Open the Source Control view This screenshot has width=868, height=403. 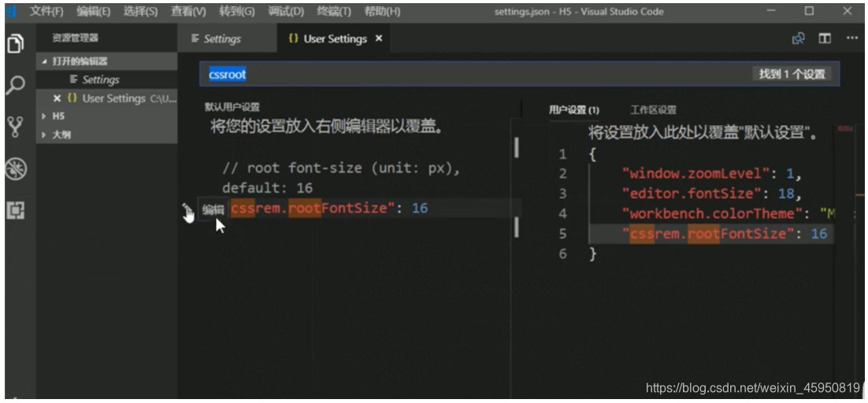[x=16, y=127]
